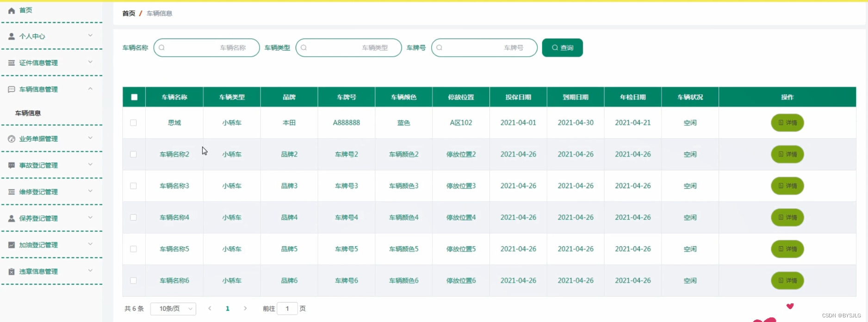Image resolution: width=868 pixels, height=322 pixels.
Task: Expand the 证件信息管理 menu chevron
Action: tap(90, 62)
